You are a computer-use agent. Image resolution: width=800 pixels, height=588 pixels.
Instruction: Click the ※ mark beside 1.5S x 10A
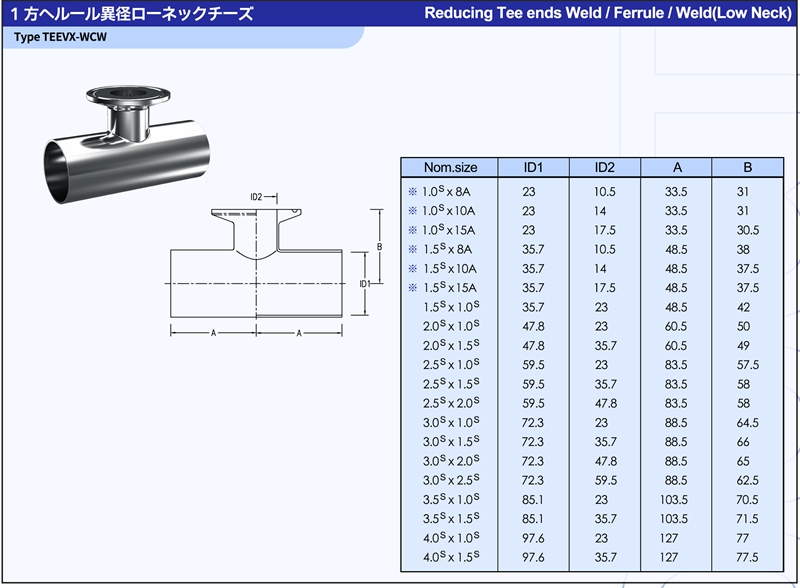(x=411, y=269)
